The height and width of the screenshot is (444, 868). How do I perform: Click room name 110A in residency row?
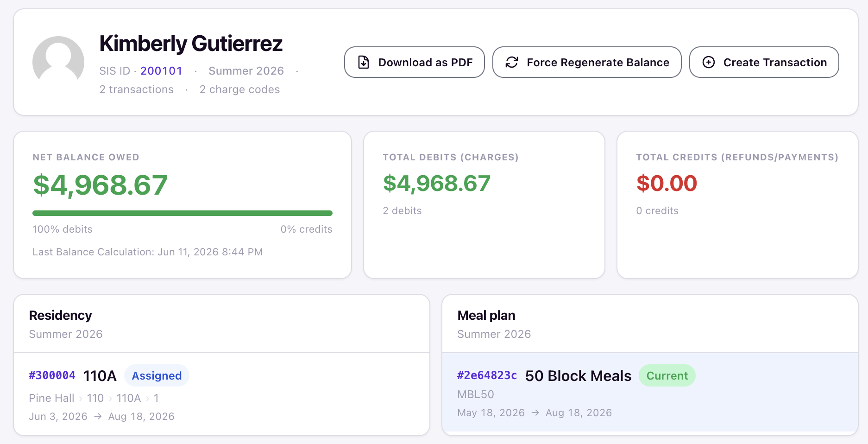pyautogui.click(x=100, y=376)
